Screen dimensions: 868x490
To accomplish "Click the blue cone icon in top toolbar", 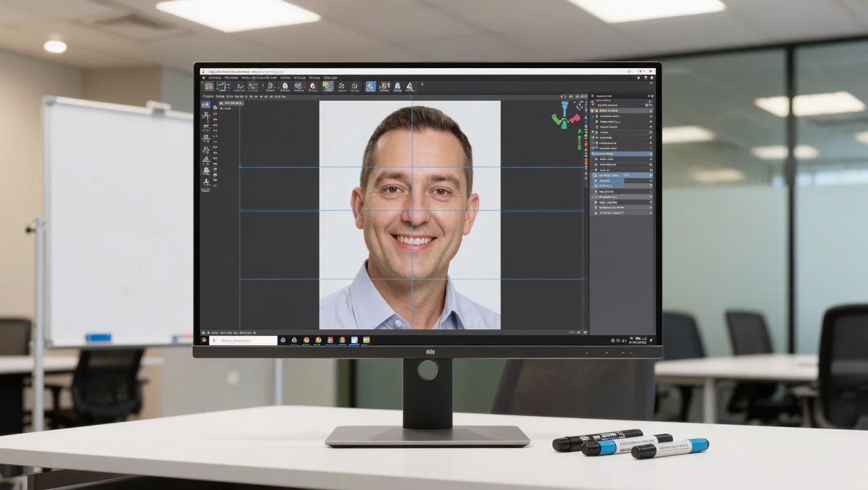I will [397, 86].
